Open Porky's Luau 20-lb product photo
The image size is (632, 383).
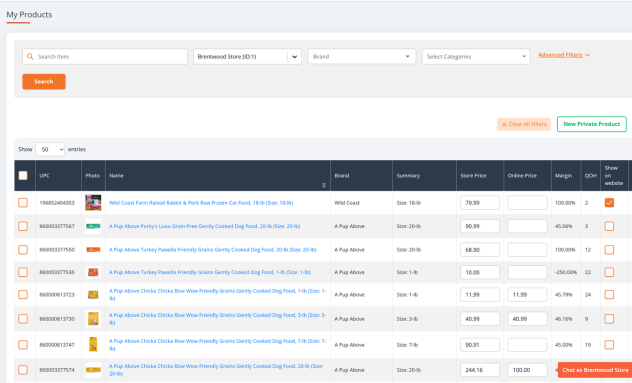pos(93,226)
